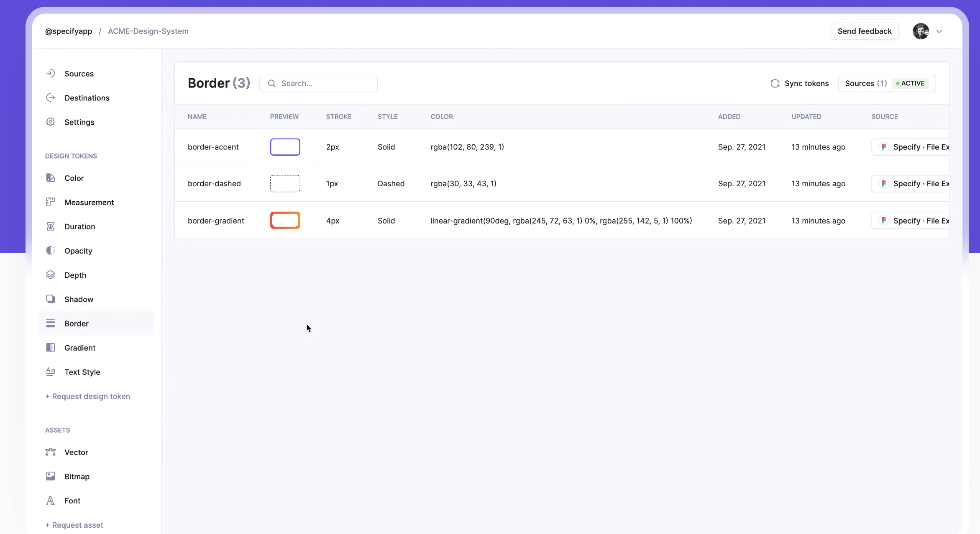Click the dashed border-dashed preview swatch
980x534 pixels.
coord(285,183)
